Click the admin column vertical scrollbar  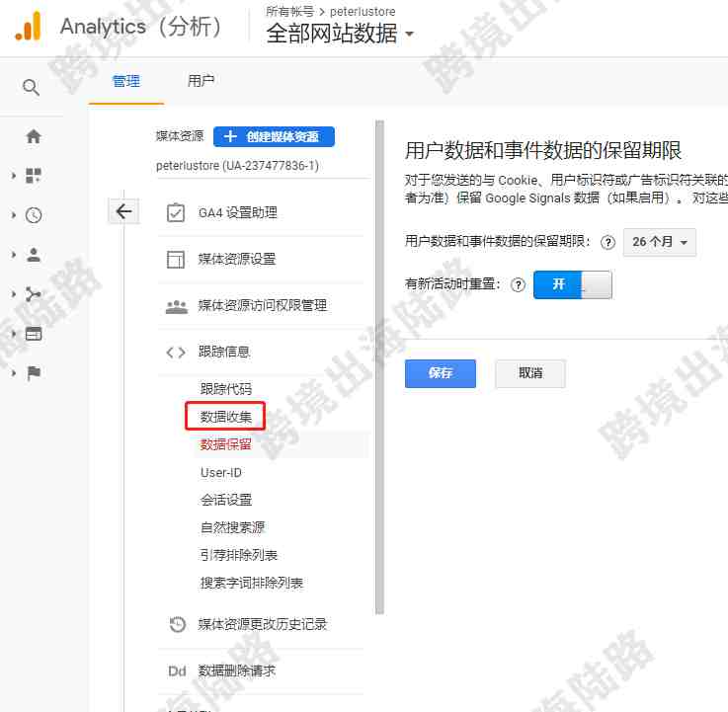tap(379, 366)
